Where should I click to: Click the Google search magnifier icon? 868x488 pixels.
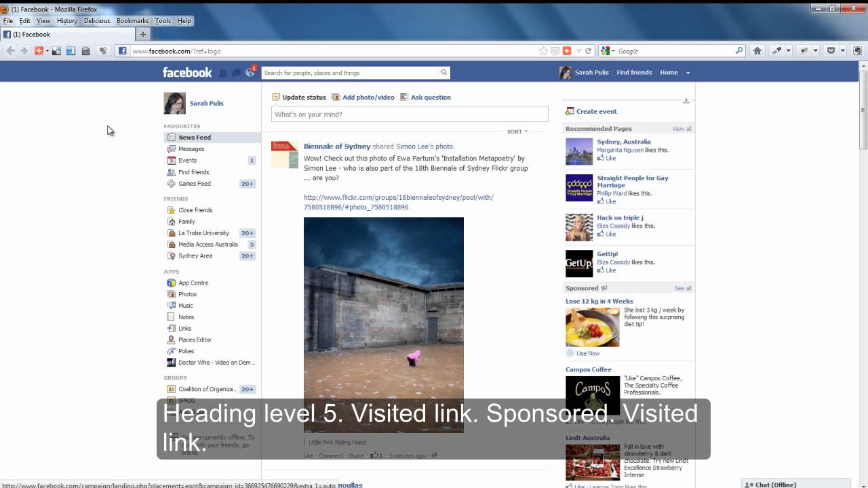click(739, 51)
